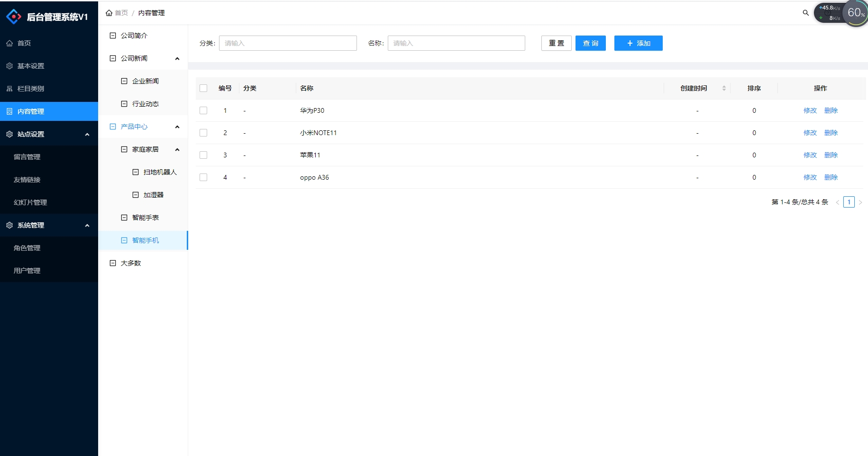
Task: Click 修改 for oppo A36
Action: [x=810, y=177]
